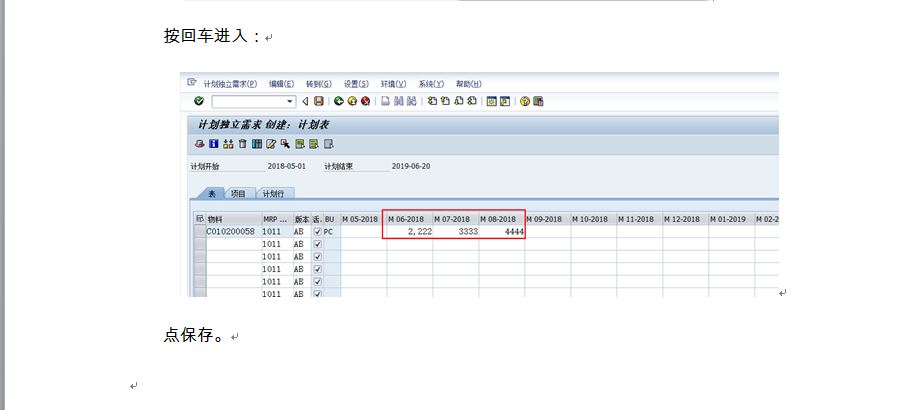Click the yellow Help question mark icon
Viewport: 918px width, 410px height.
point(525,101)
